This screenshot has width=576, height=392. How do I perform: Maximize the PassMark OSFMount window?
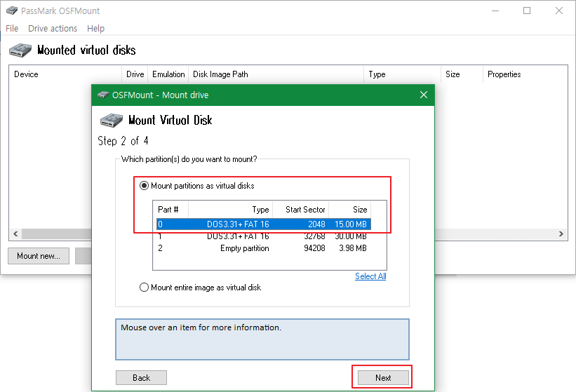(x=527, y=11)
